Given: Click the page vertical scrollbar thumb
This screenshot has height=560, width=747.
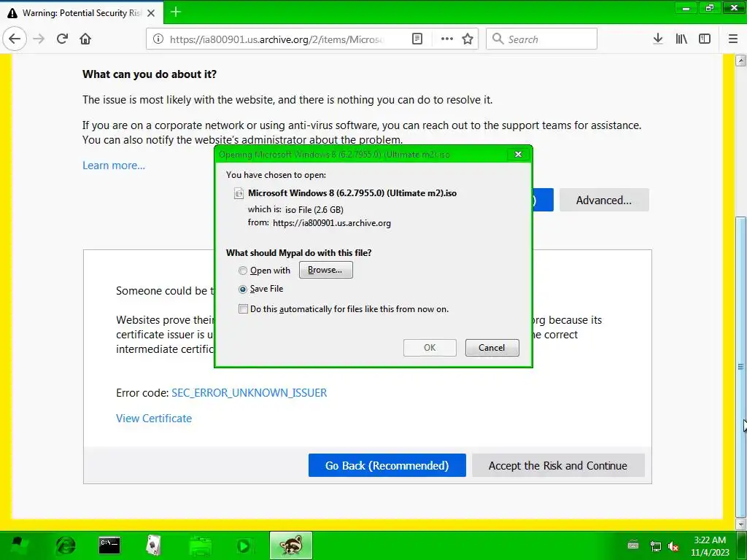Looking at the screenshot, I should pyautogui.click(x=741, y=367).
